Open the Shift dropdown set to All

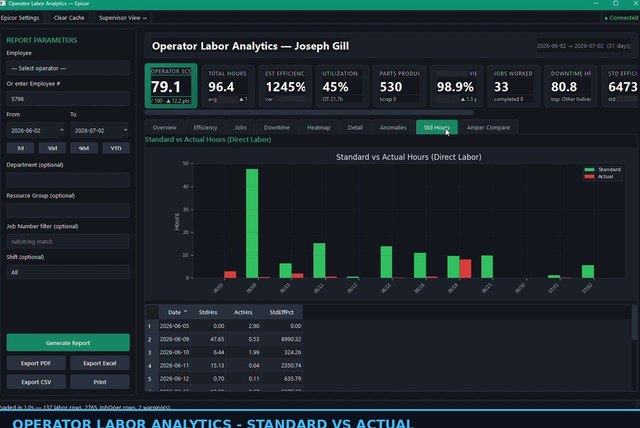point(68,272)
